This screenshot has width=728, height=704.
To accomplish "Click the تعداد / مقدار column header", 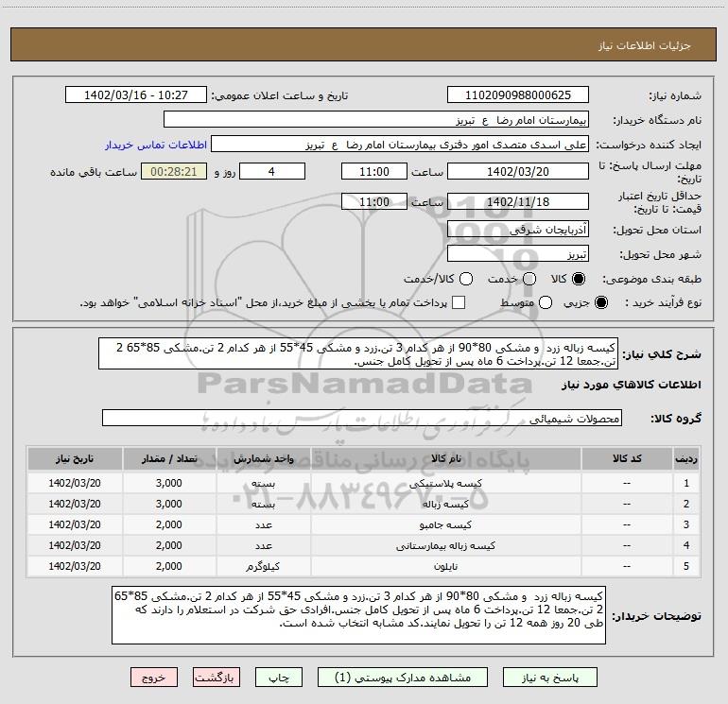I will click(x=169, y=458).
